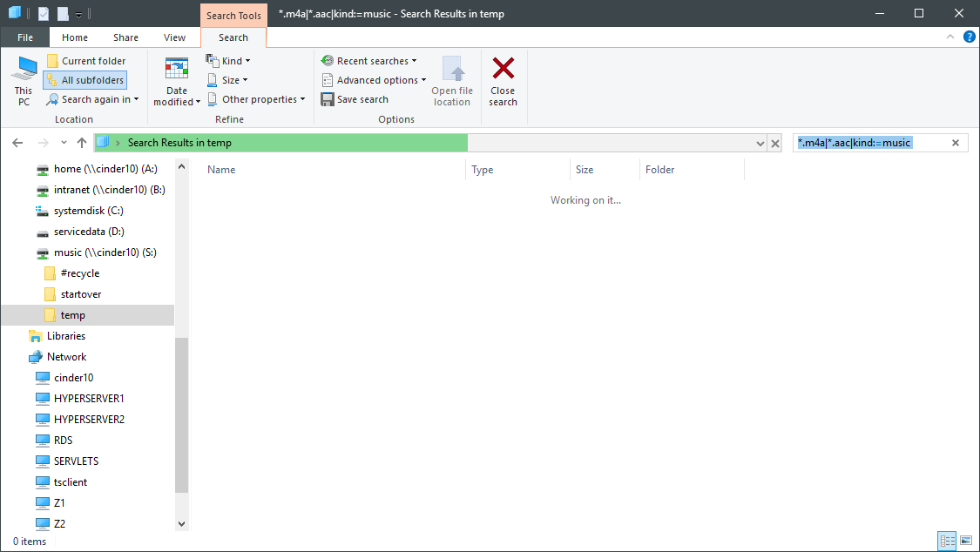Click the Recent searches clock icon
The width and height of the screenshot is (980, 552).
point(328,60)
